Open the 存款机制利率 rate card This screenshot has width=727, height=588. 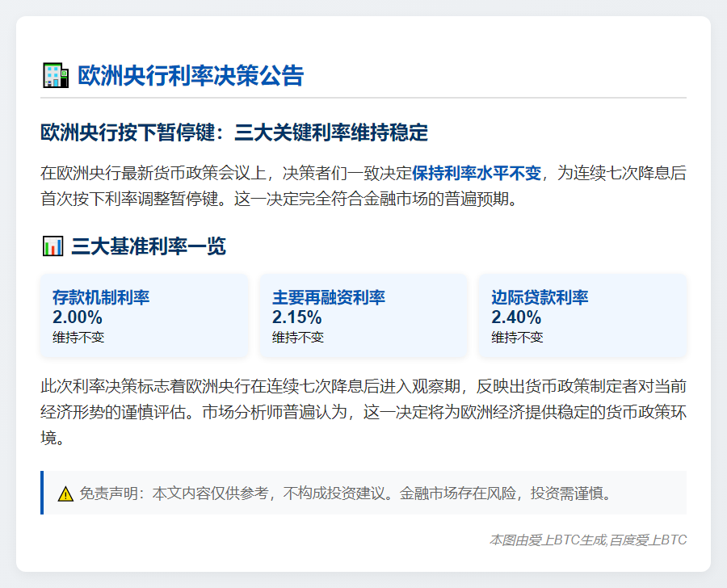pos(145,316)
